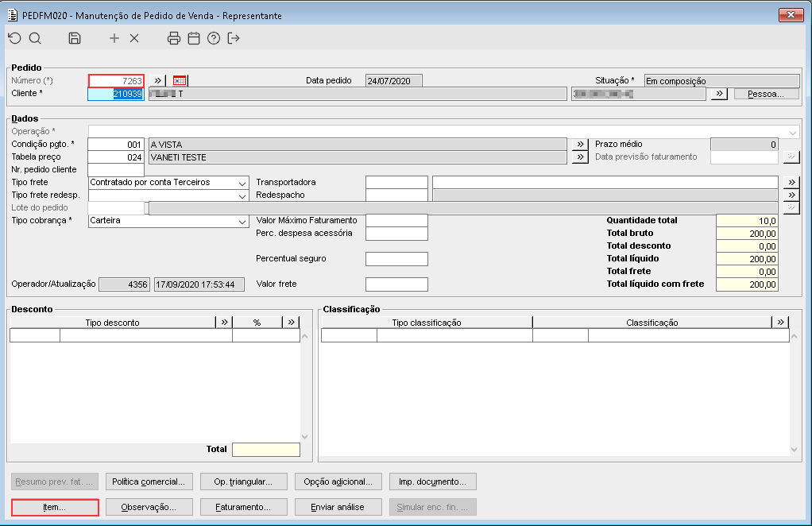Image resolution: width=812 pixels, height=526 pixels.
Task: Click the Observação... button
Action: [149, 508]
